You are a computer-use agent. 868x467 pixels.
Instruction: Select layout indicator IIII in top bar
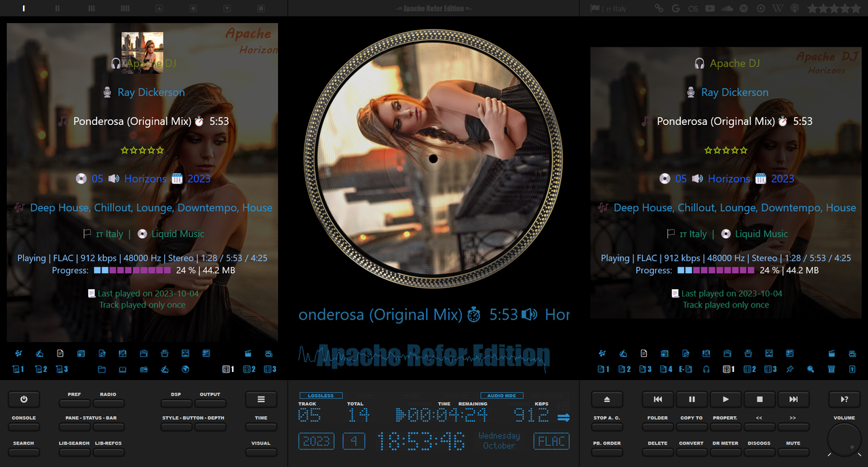pos(125,8)
